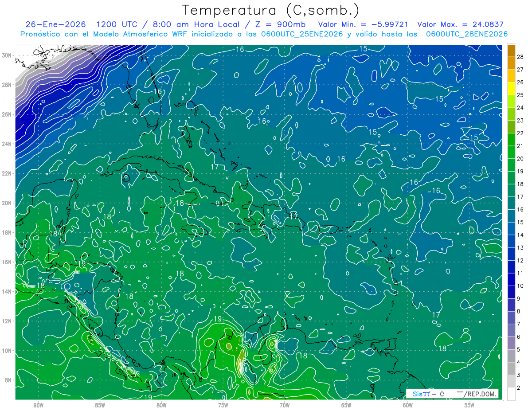Click color scale label '28'

(520, 56)
